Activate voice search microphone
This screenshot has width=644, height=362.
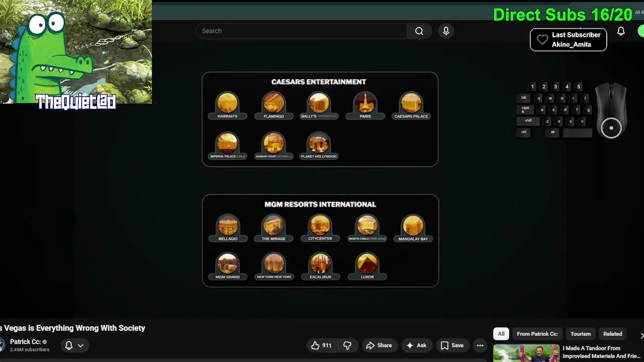[446, 31]
